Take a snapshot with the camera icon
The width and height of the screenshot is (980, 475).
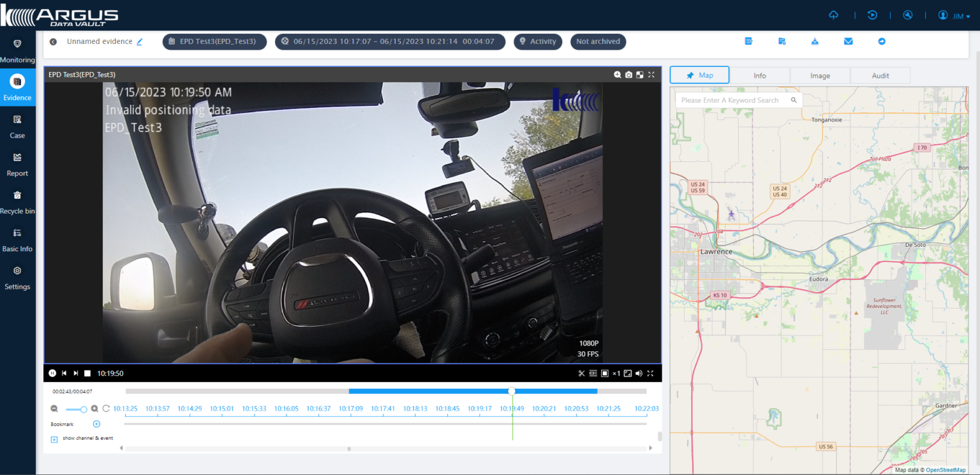pos(628,75)
